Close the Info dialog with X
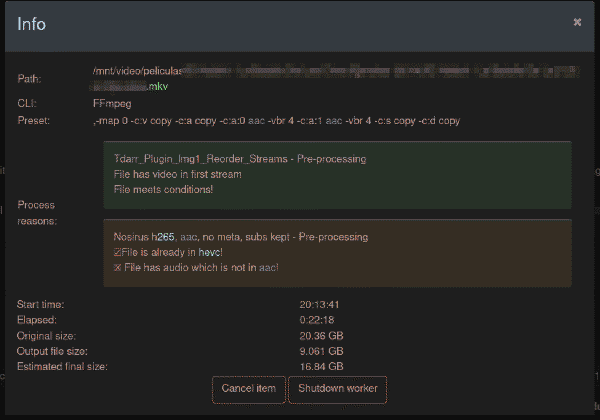The height and width of the screenshot is (420, 600). tap(577, 22)
